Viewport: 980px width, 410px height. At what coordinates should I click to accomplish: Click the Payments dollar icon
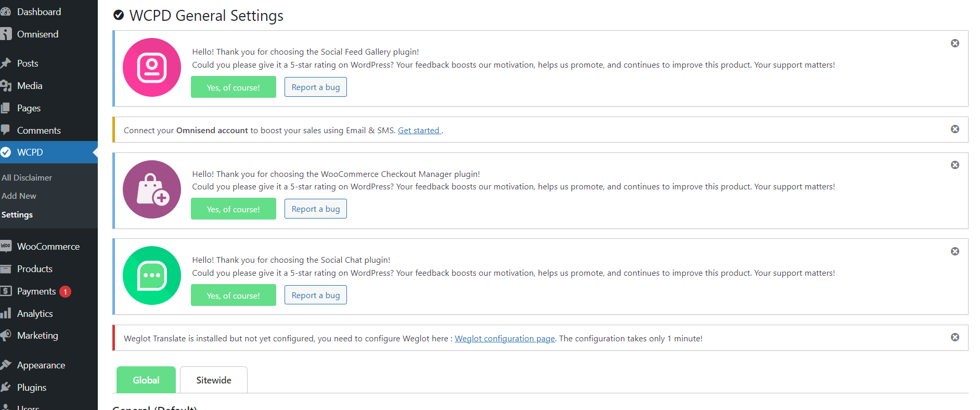pos(5,291)
